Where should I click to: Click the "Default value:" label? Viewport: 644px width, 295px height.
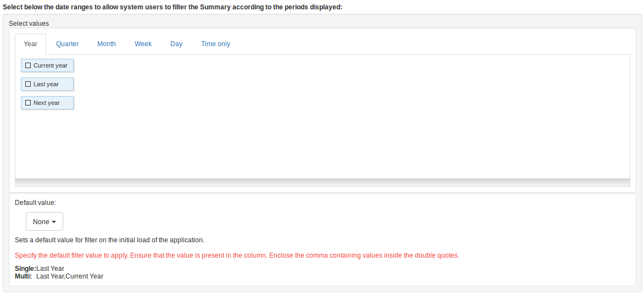pos(36,202)
